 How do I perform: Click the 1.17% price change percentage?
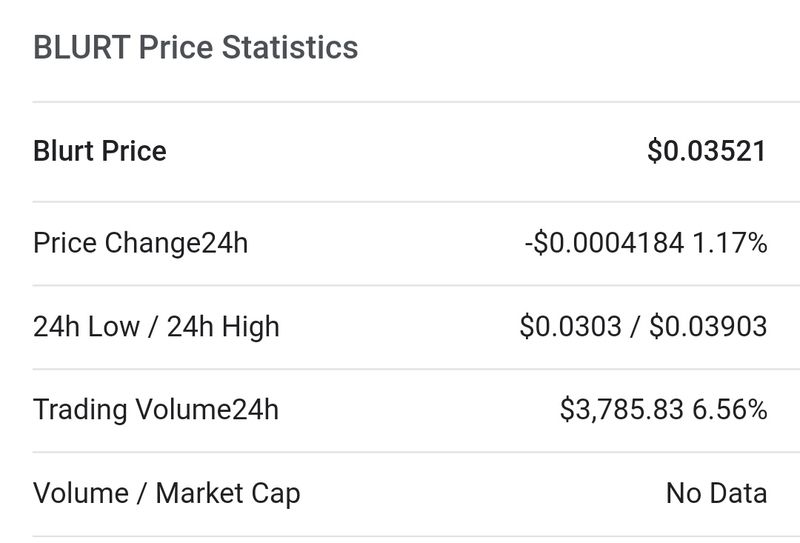coord(729,243)
